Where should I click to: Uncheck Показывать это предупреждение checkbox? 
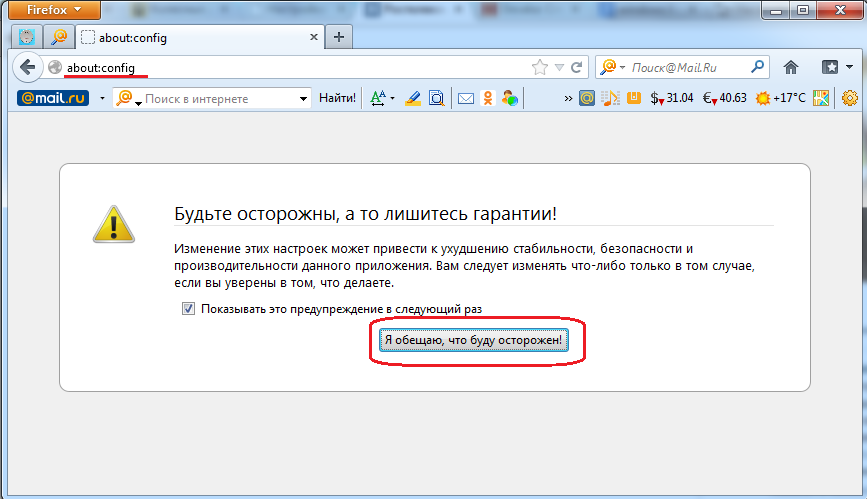189,309
